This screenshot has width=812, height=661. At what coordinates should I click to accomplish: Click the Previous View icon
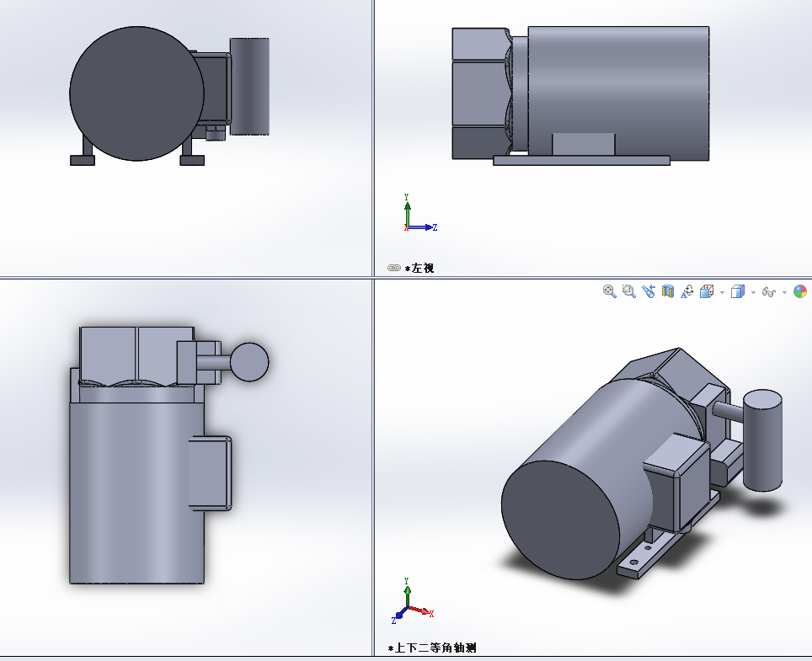[649, 291]
